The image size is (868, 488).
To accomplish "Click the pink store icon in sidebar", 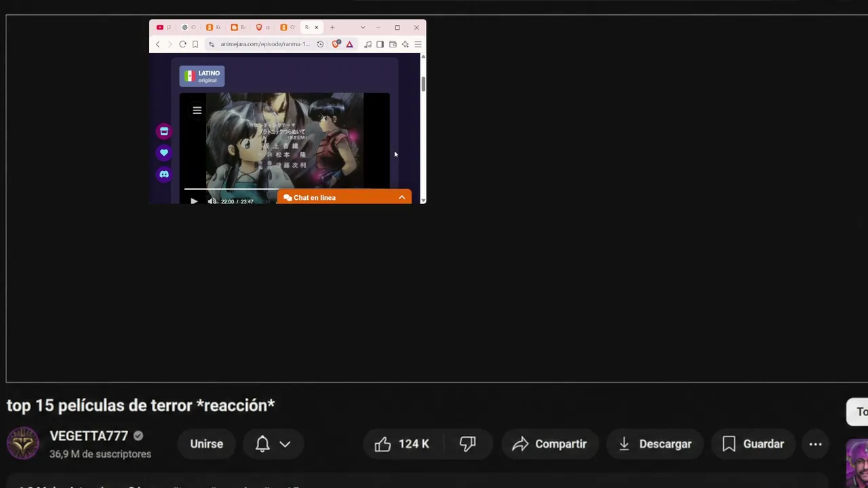I will (164, 131).
